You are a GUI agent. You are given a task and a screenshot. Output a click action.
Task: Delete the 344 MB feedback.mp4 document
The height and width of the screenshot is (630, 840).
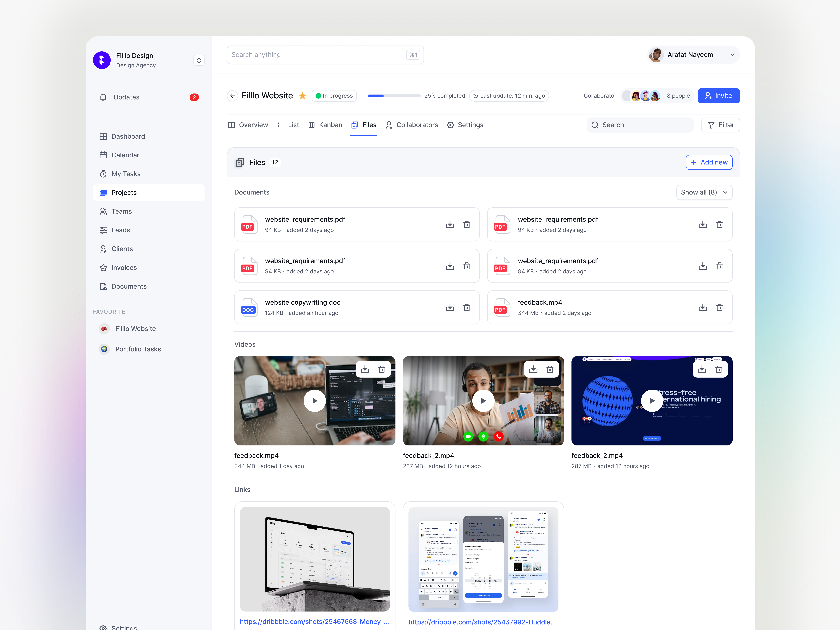point(720,307)
